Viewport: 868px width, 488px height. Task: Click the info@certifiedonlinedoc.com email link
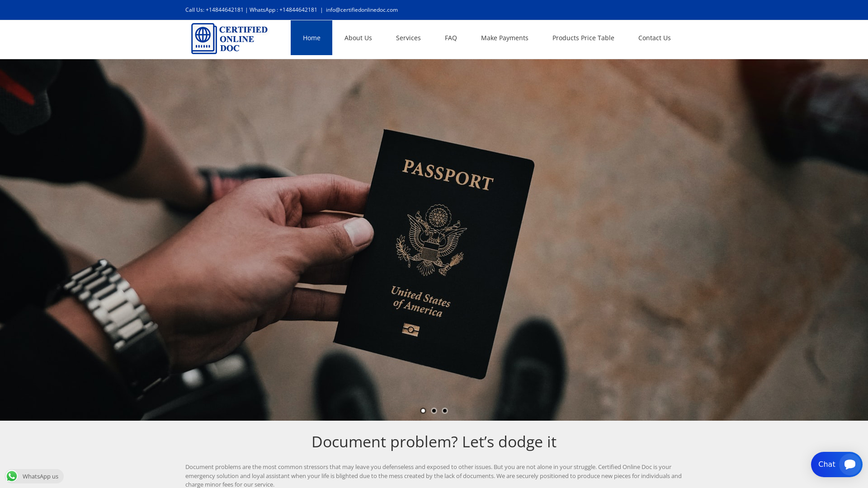tap(361, 9)
